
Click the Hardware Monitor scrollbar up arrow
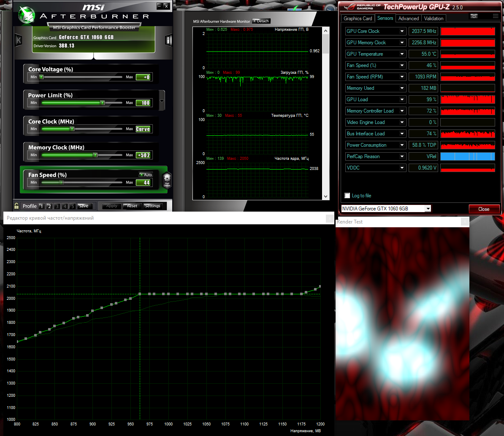click(325, 31)
